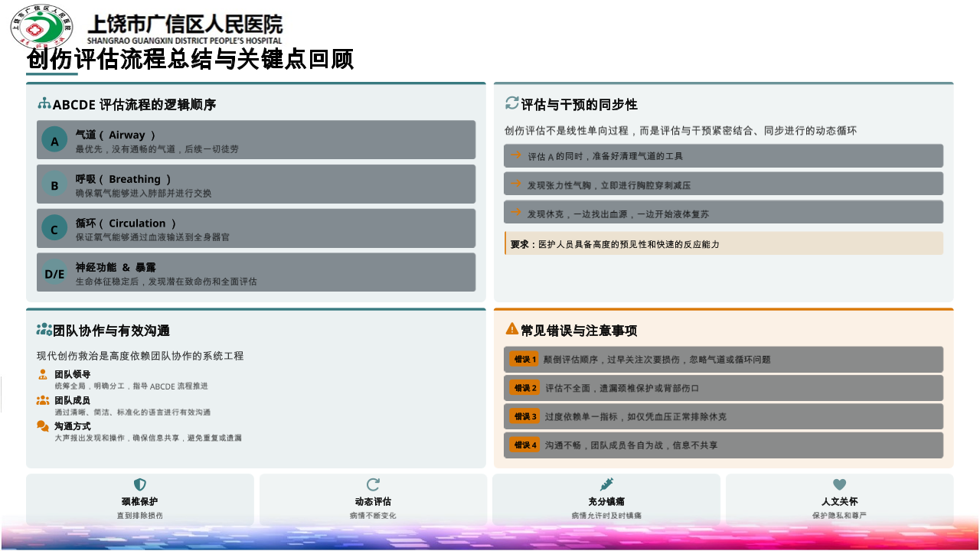Click the refresh icon above 动态评估

coord(373,484)
